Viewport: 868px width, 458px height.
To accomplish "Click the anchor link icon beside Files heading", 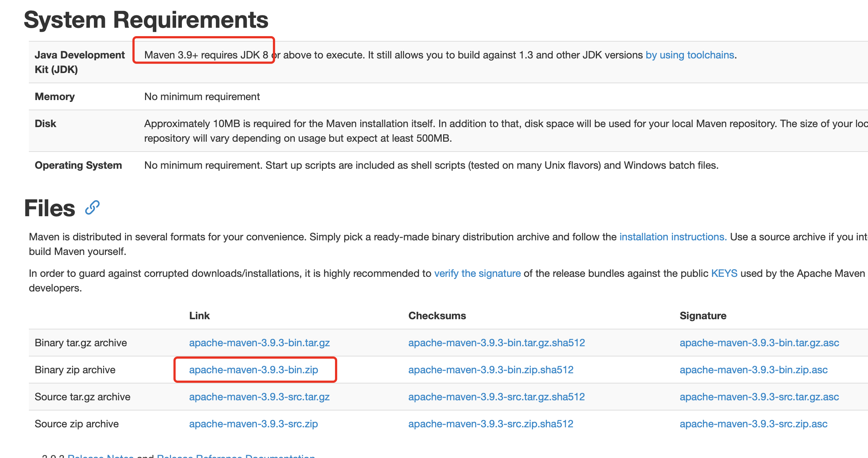I will click(x=92, y=208).
